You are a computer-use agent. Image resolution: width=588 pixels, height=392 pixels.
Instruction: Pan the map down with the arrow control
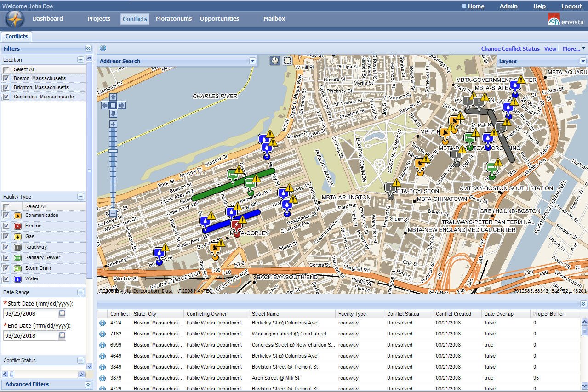pyautogui.click(x=113, y=114)
